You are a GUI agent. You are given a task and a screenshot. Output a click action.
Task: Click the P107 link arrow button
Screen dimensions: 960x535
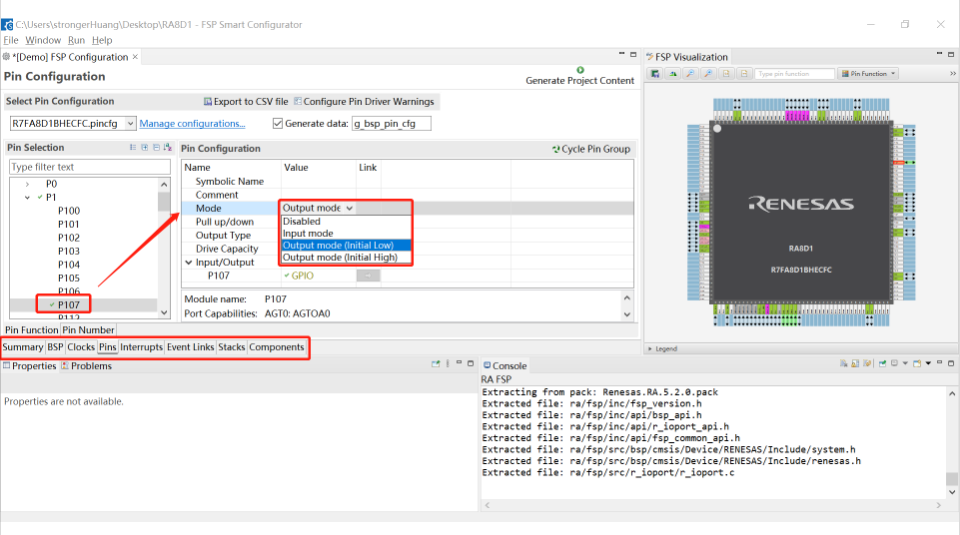tap(368, 275)
